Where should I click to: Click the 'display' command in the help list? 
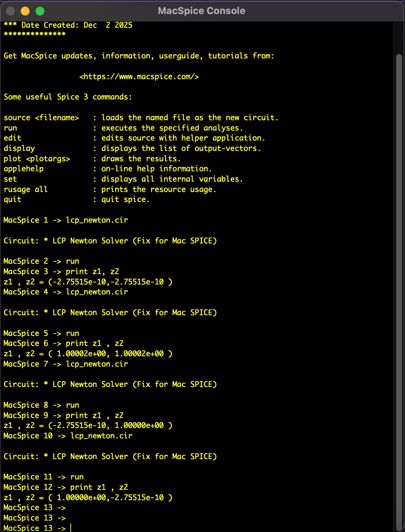pos(19,148)
